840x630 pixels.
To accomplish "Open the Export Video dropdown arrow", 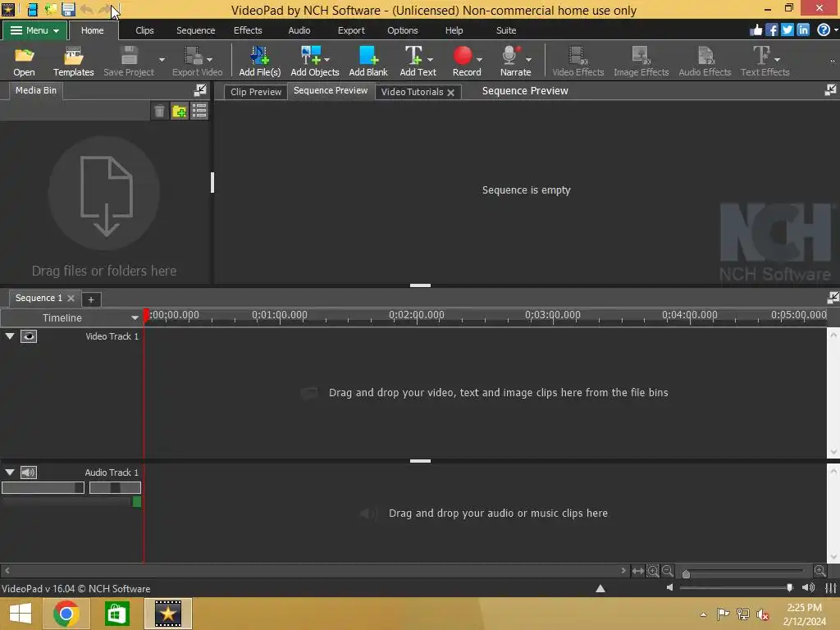I will point(209,60).
